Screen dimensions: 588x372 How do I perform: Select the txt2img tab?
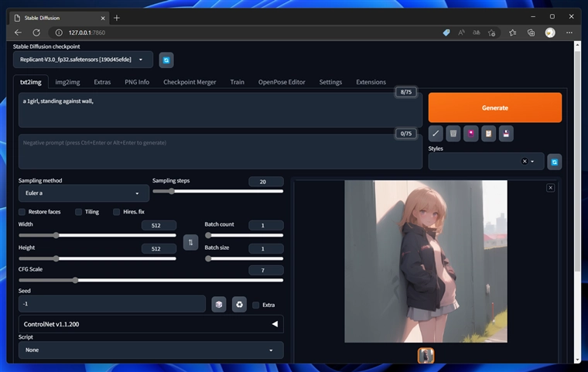tap(31, 82)
